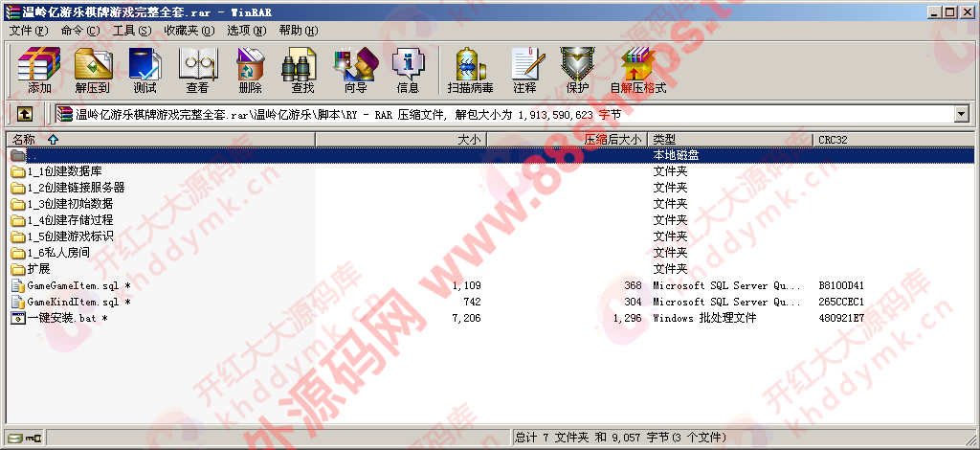
Task: Click the 添加 (Add) toolbar icon
Action: [x=39, y=71]
